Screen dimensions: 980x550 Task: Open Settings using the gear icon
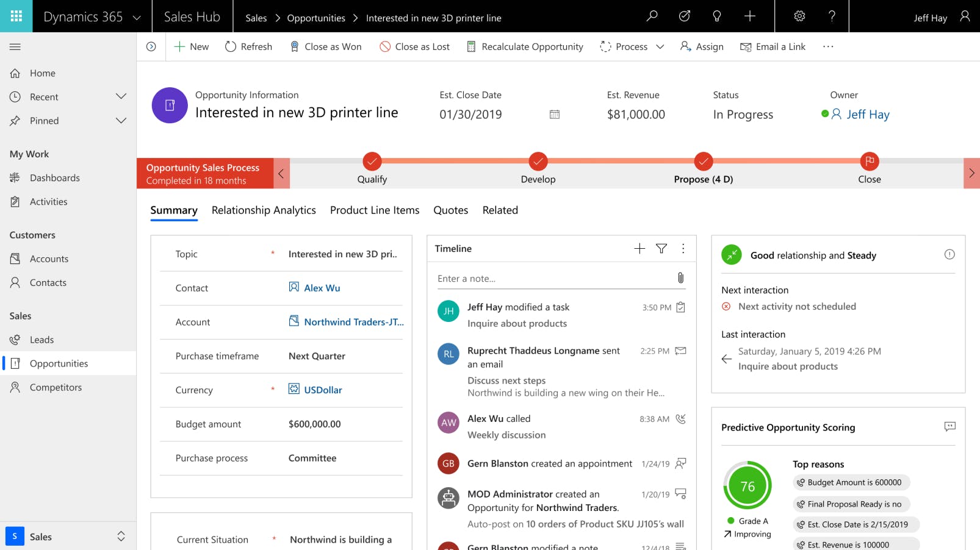(x=799, y=16)
